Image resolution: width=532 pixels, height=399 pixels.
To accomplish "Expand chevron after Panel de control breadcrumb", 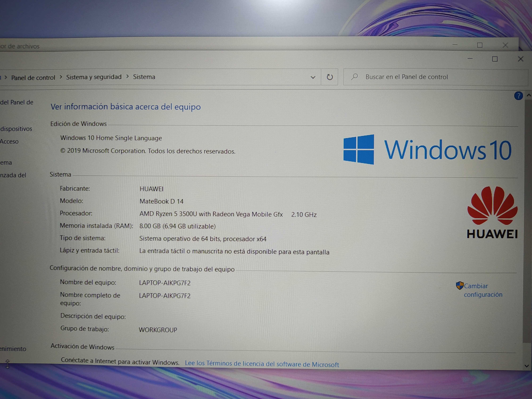I will pos(61,77).
